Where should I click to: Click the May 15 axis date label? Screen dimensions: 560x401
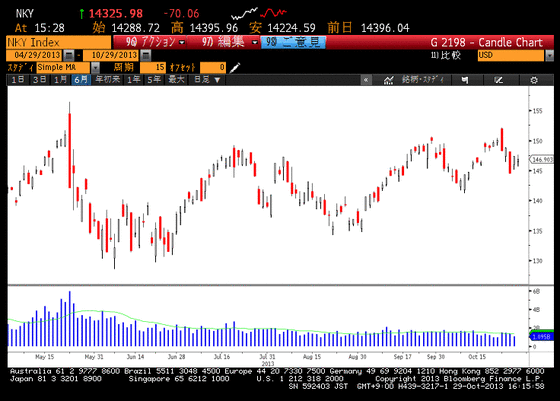tap(45, 357)
